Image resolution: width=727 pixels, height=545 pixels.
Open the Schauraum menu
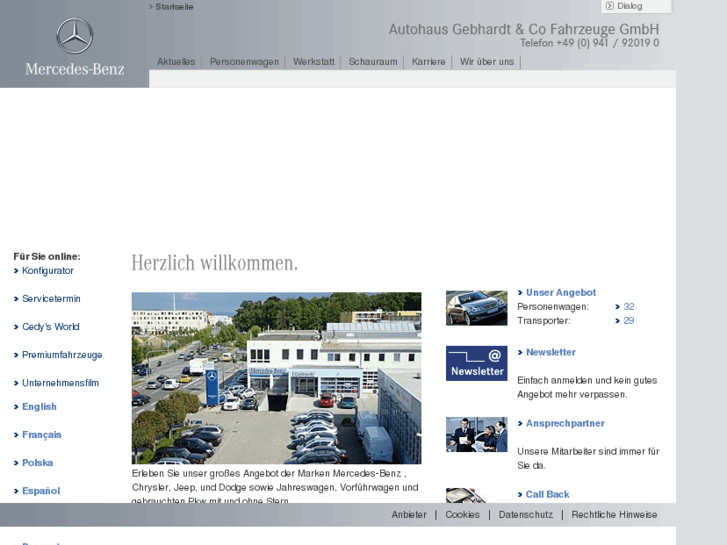coord(373,62)
